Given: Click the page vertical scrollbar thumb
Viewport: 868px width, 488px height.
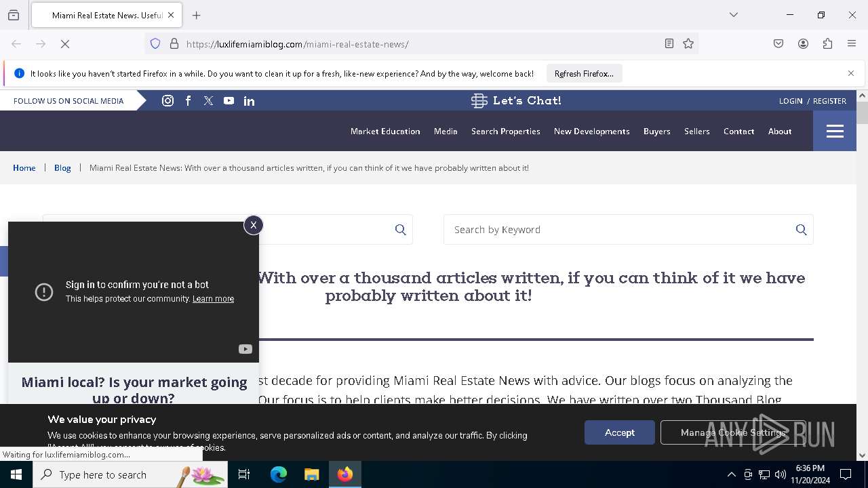Looking at the screenshot, I should click(862, 113).
